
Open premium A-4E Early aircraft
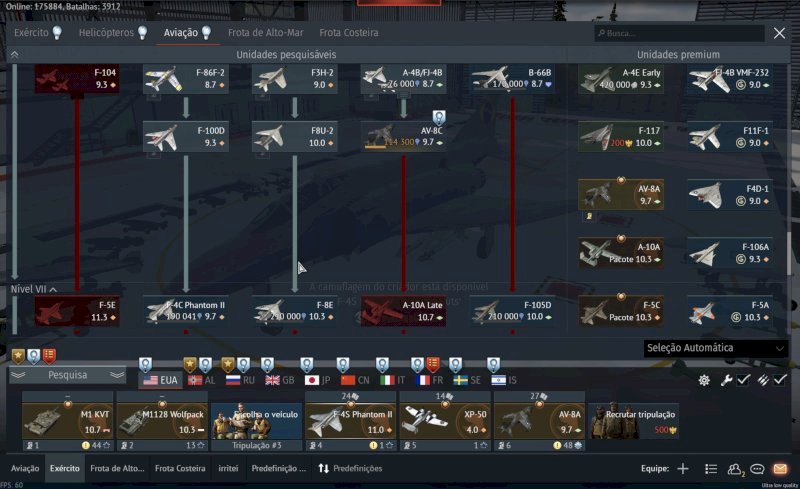tap(621, 79)
